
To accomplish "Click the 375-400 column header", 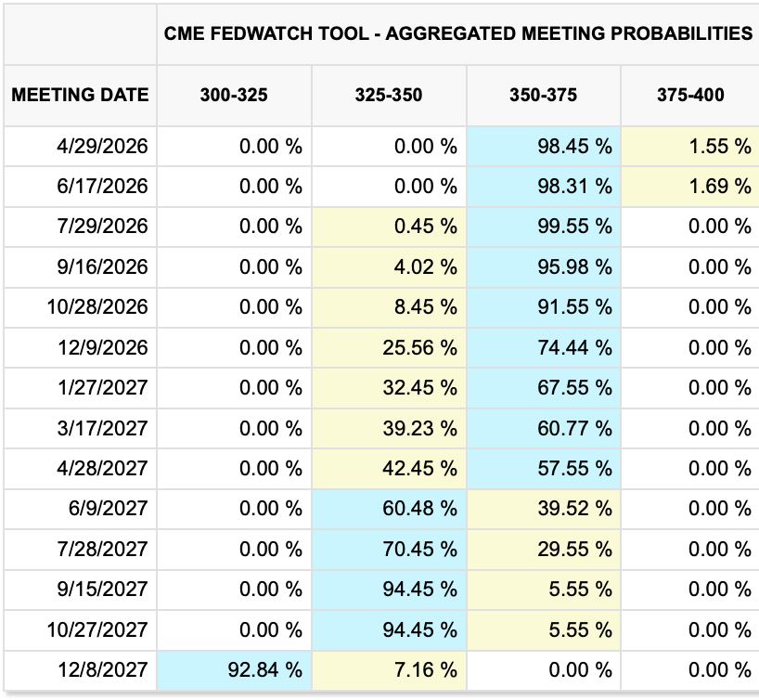I will (689, 95).
